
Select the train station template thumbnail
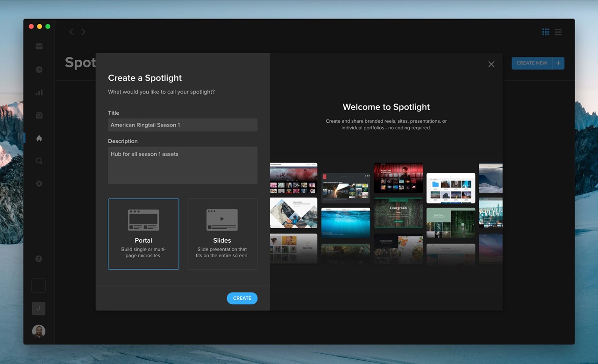click(x=346, y=188)
